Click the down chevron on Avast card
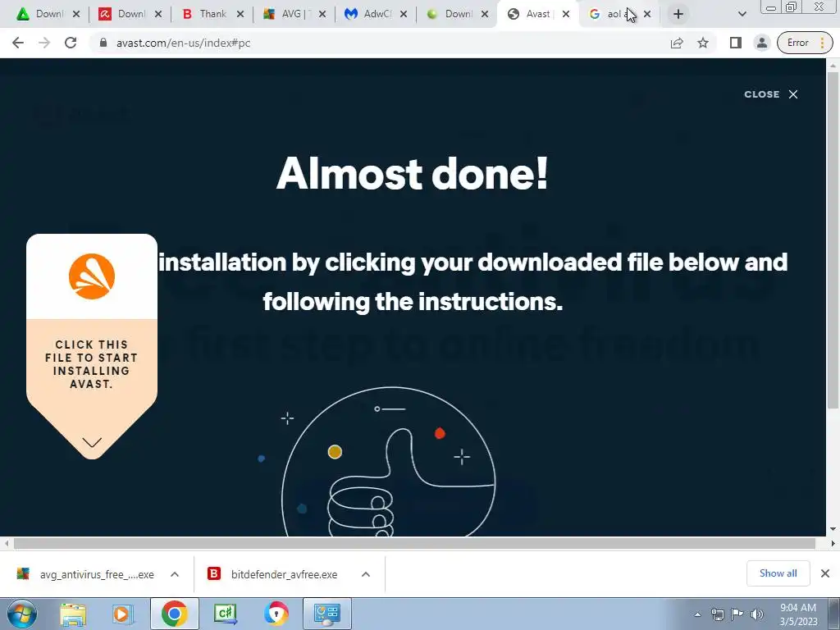The height and width of the screenshot is (630, 840). (92, 442)
